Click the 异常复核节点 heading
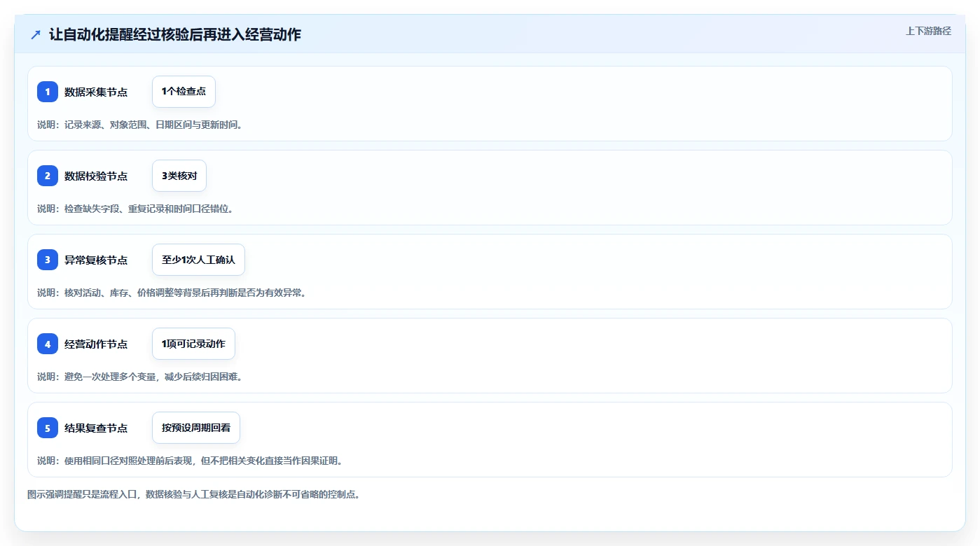Screen dimensions: 980x546 coord(96,260)
